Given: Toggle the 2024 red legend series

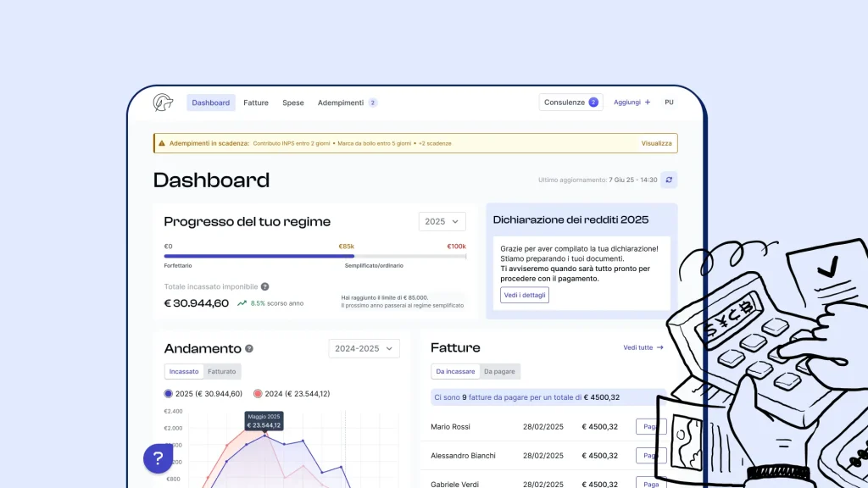Looking at the screenshot, I should (292, 394).
